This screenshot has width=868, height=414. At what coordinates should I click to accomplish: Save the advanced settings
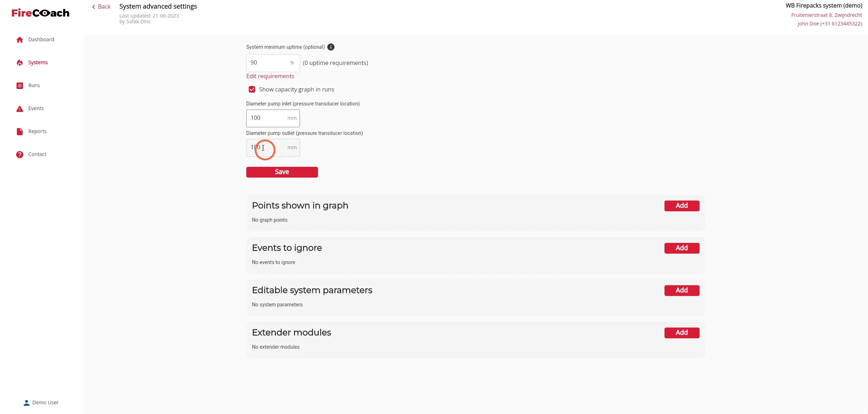coord(282,172)
